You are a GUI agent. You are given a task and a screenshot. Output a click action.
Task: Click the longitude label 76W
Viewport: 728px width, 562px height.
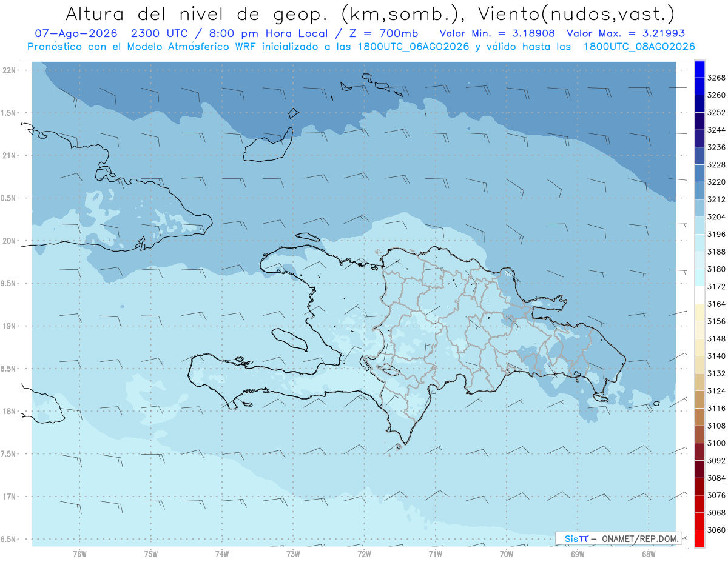point(79,554)
